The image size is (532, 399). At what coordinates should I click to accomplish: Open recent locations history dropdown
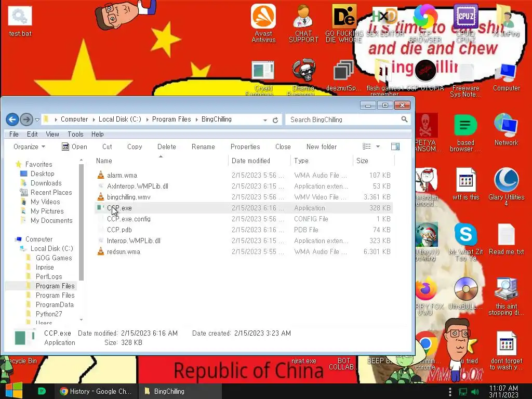[x=37, y=120]
